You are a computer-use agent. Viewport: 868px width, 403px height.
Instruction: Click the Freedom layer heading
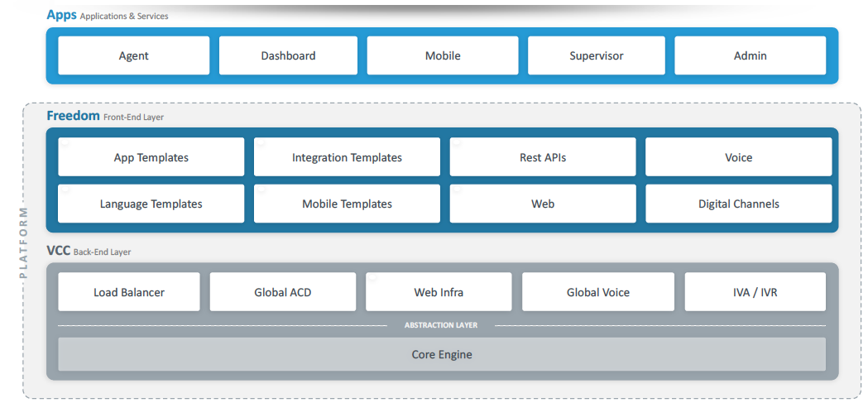point(74,116)
